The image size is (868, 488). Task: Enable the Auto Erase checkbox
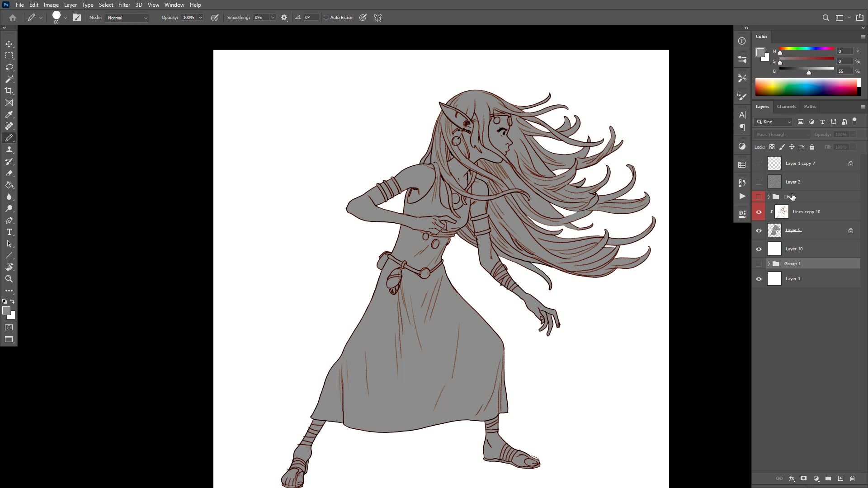pyautogui.click(x=326, y=18)
